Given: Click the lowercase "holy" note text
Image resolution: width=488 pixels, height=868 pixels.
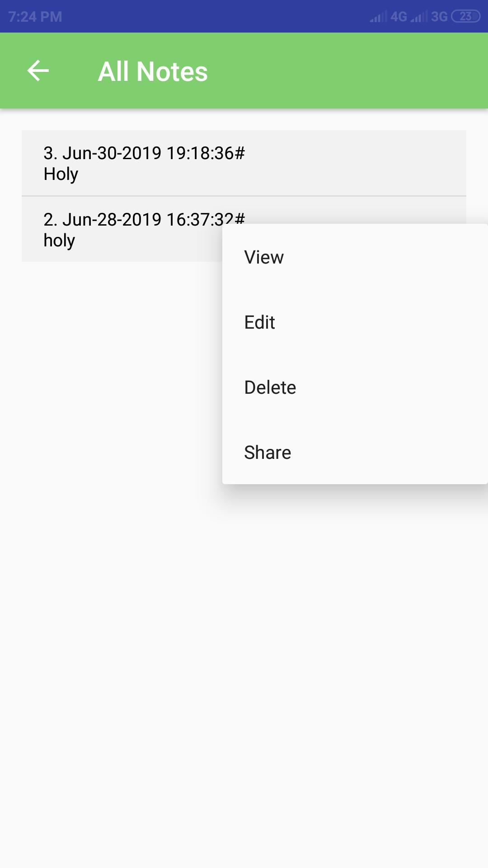Looking at the screenshot, I should click(x=59, y=241).
